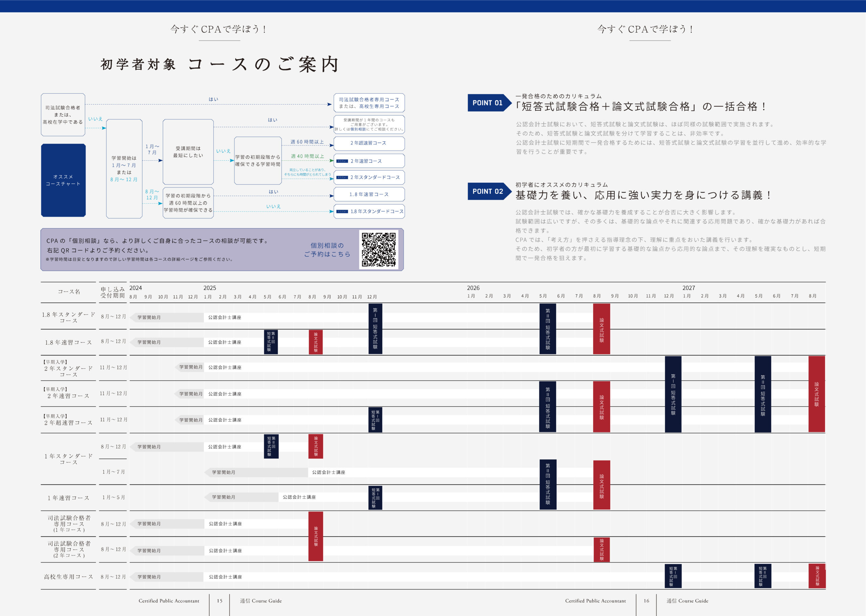Click the 一発合格のためのカリキュラム subtitle
This screenshot has height=616, width=866.
click(x=559, y=96)
